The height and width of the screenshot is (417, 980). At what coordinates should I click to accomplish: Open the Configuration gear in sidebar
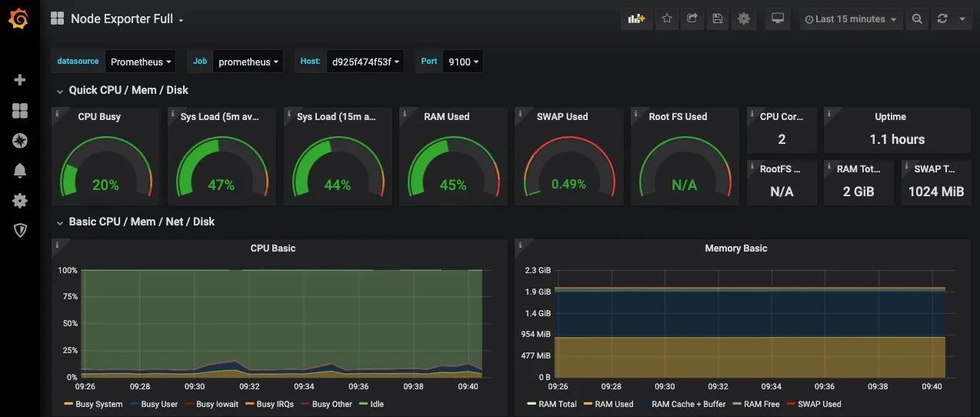pos(20,201)
